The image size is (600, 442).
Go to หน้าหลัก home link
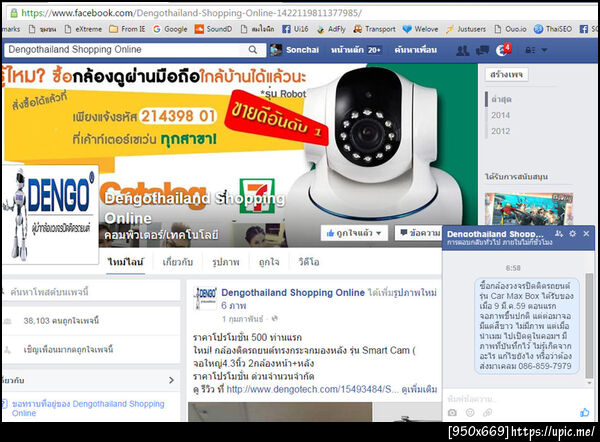(355, 50)
